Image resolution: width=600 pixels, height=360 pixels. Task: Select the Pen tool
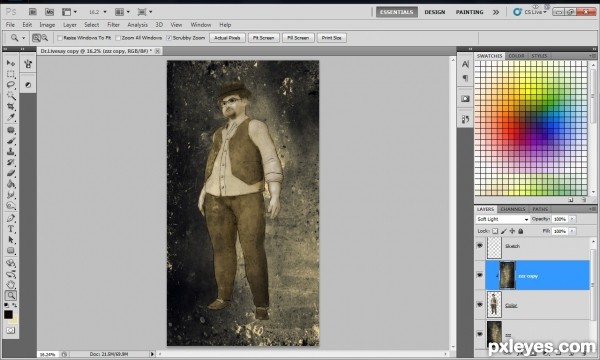11,218
